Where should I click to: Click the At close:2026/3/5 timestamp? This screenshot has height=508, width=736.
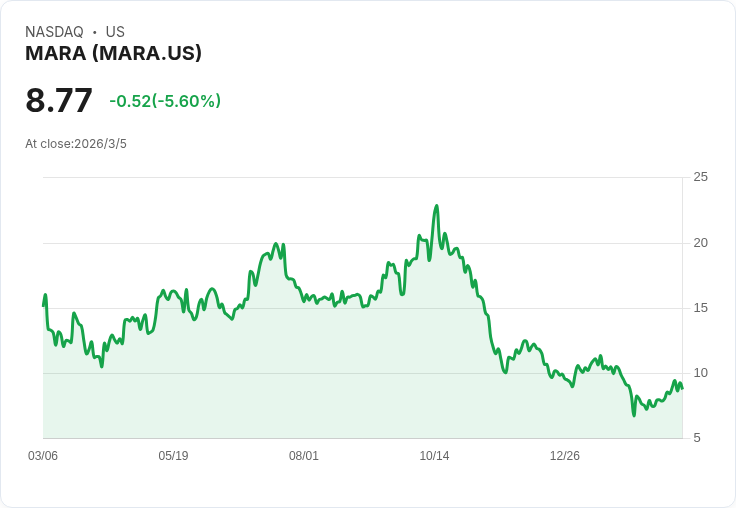coord(76,144)
